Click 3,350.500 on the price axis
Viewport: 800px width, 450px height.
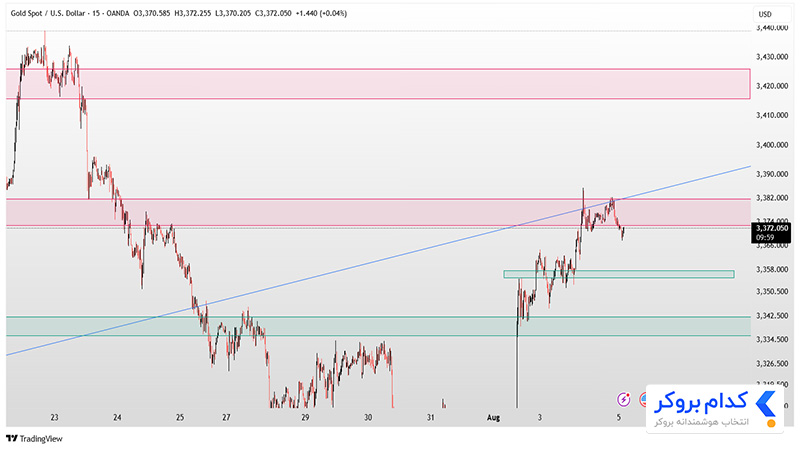[772, 291]
